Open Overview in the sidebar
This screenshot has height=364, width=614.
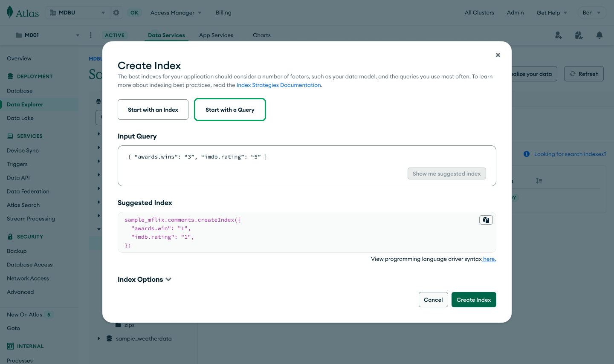point(19,58)
